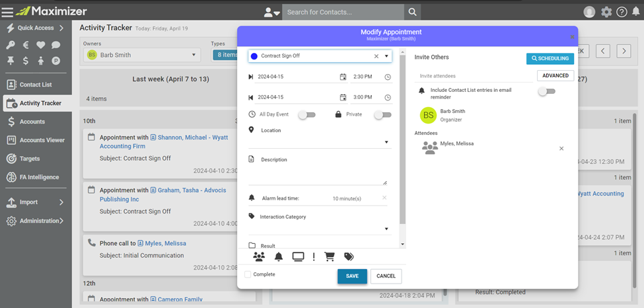644x308 pixels.
Task: Open end date calendar picker
Action: pos(343,97)
